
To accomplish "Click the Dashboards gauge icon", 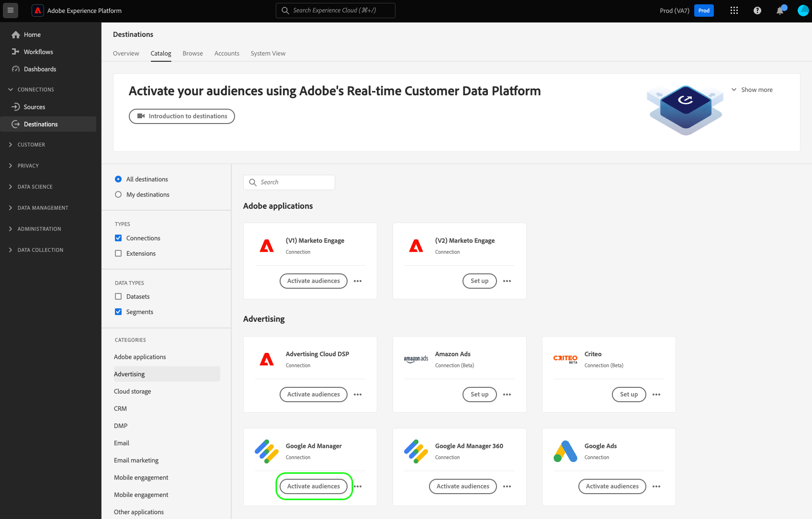I will (16, 69).
